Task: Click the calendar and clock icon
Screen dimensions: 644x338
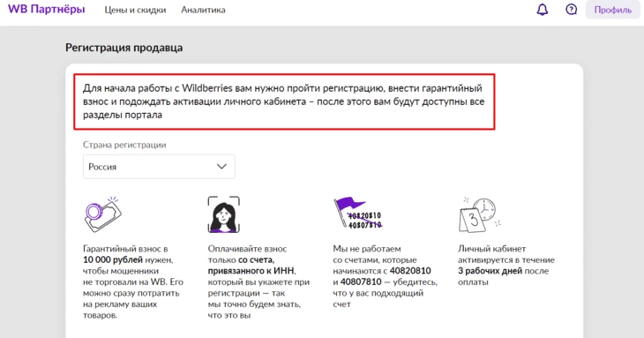Action: (479, 214)
